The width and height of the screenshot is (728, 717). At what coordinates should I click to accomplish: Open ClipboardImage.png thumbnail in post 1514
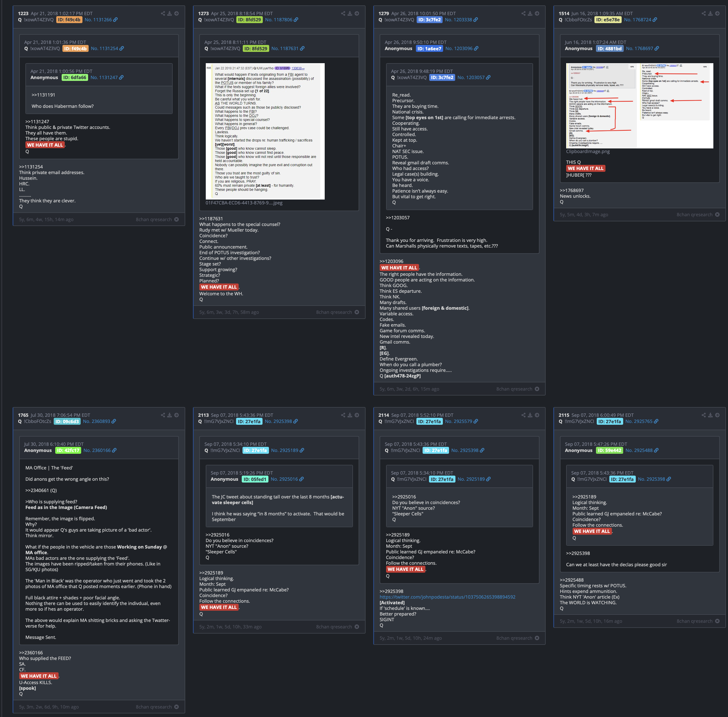pos(639,106)
